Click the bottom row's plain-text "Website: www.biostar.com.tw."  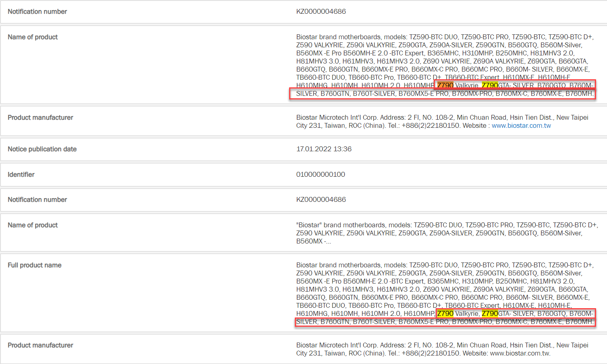pos(507,353)
